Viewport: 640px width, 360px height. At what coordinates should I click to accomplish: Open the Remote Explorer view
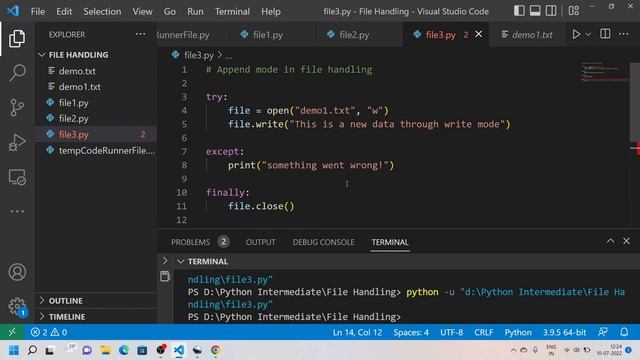tap(17, 177)
